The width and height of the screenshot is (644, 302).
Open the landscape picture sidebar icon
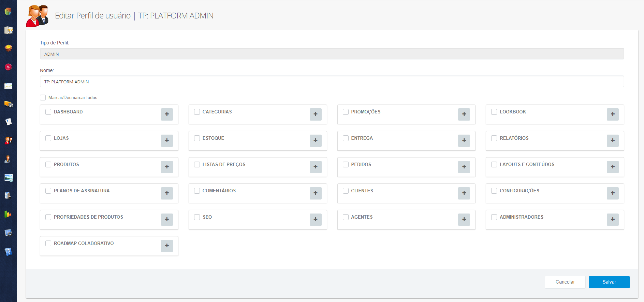8,178
